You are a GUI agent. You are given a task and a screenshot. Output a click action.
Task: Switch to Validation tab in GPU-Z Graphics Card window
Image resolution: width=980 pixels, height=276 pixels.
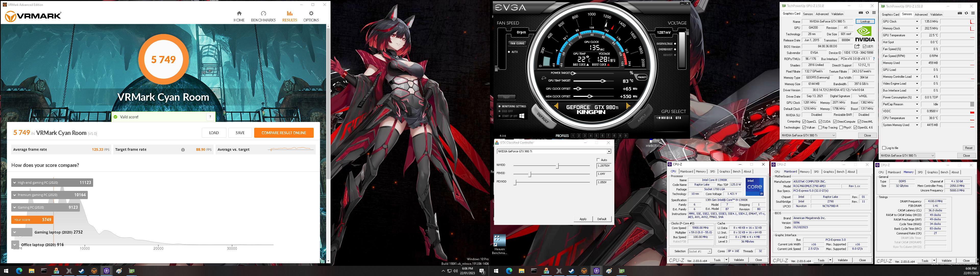837,14
